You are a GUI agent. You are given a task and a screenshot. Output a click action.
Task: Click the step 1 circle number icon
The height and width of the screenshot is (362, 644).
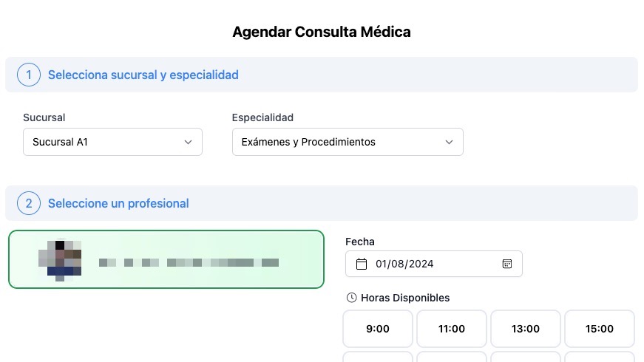(29, 75)
